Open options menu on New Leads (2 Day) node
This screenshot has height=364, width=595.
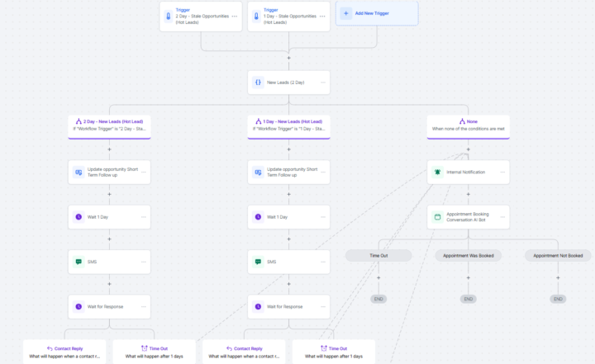tap(323, 83)
